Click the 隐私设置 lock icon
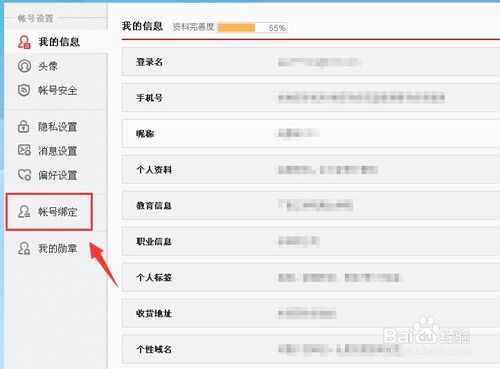 [x=23, y=127]
